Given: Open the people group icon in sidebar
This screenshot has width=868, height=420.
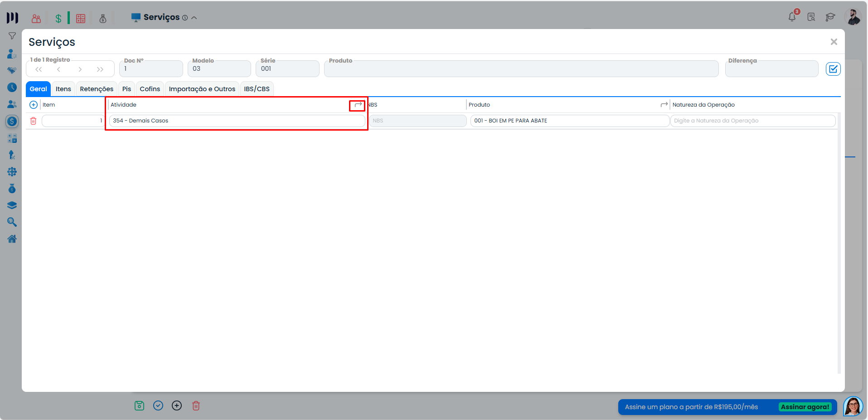Looking at the screenshot, I should coord(12,104).
